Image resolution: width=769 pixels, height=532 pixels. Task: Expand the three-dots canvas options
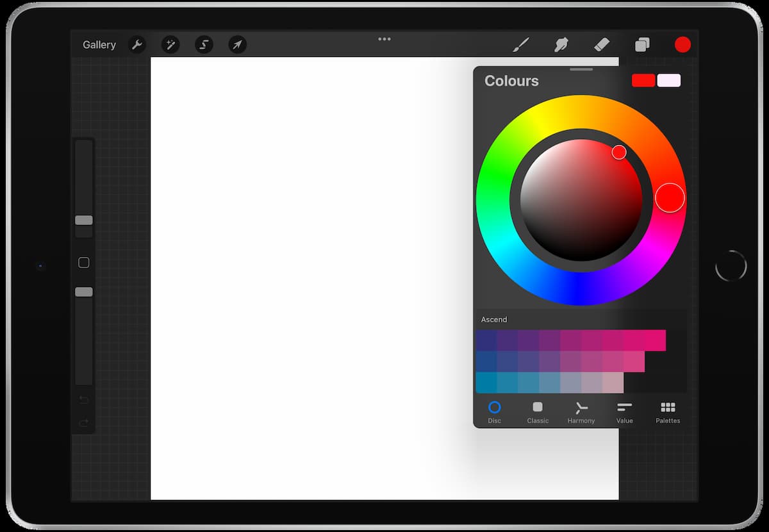click(x=384, y=38)
